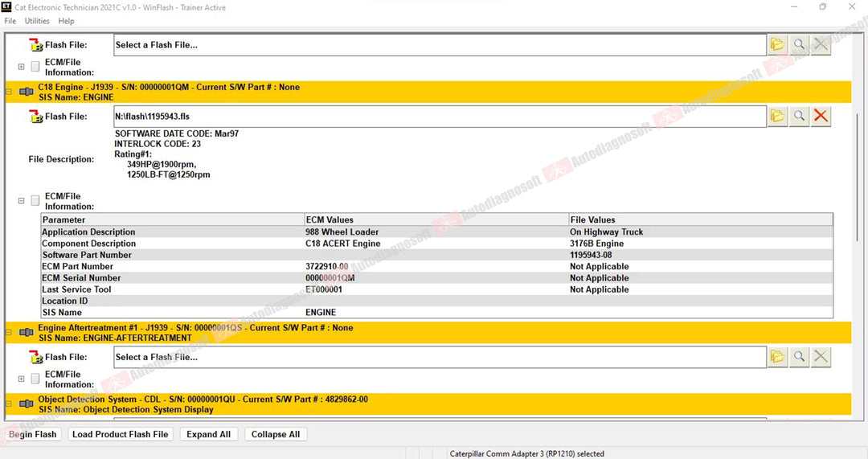Collapse the C18 Engine ECM group
Screen dimensions: 868x459
pos(9,92)
